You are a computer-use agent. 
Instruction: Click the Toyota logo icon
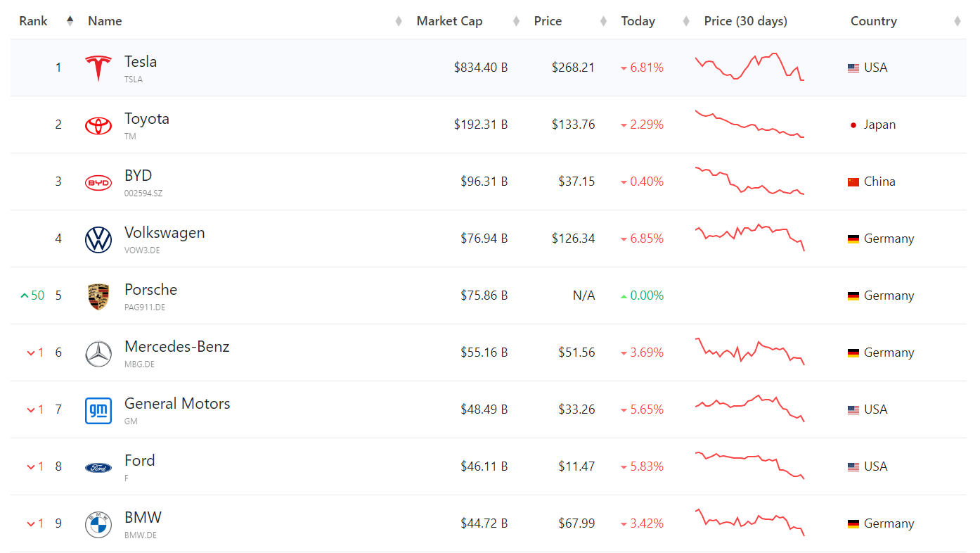coord(98,125)
